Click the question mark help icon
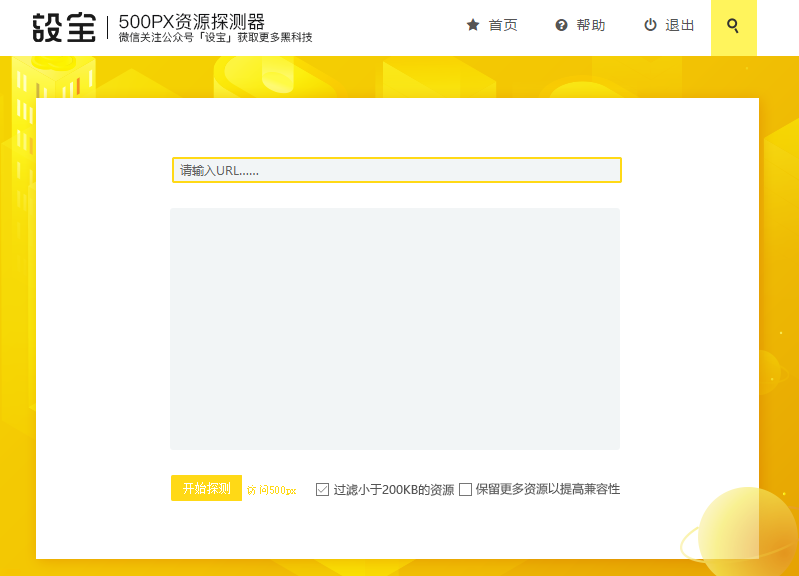The width and height of the screenshot is (799, 576). 561,25
